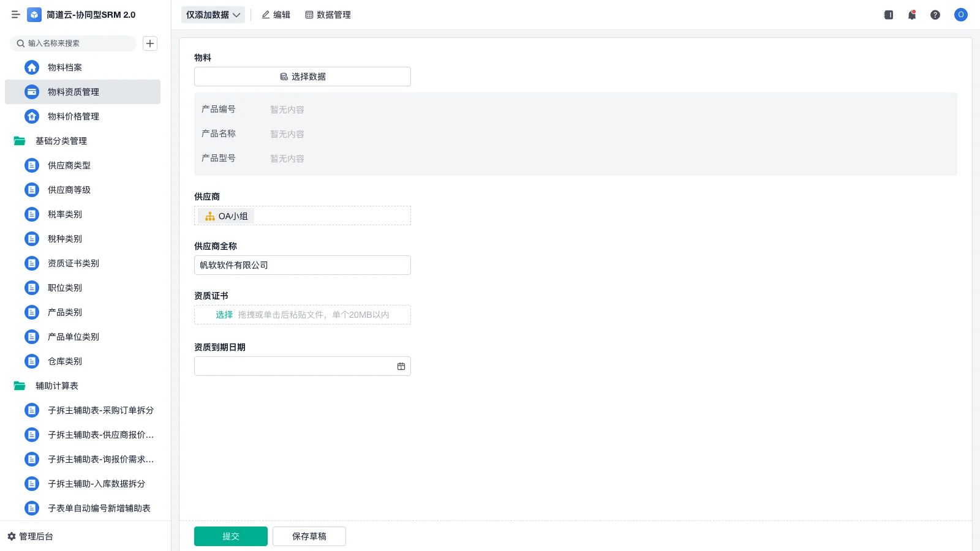Open 子拆主辅助表-供应商报价 item
The height and width of the screenshot is (551, 980).
click(83, 435)
